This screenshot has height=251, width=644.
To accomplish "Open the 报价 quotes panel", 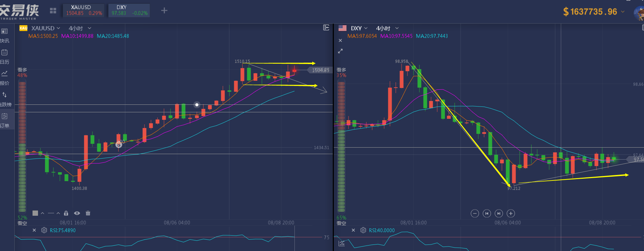I will pyautogui.click(x=4, y=77).
